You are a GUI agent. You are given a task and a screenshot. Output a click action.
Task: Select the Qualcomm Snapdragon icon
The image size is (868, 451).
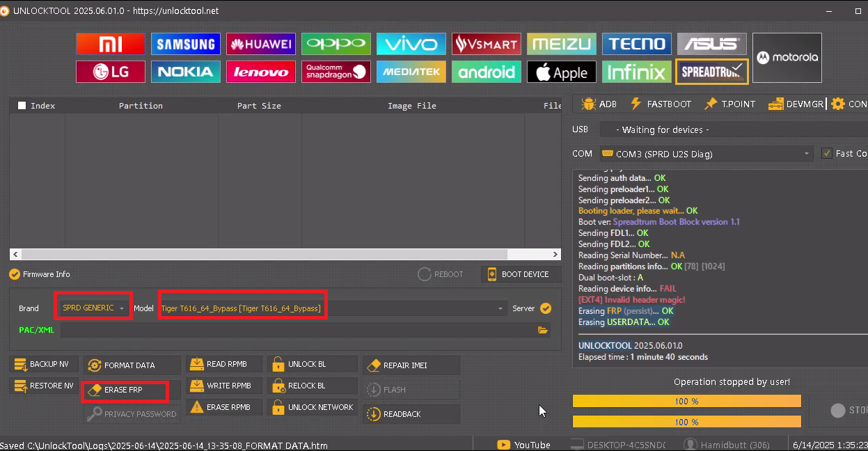tap(336, 72)
